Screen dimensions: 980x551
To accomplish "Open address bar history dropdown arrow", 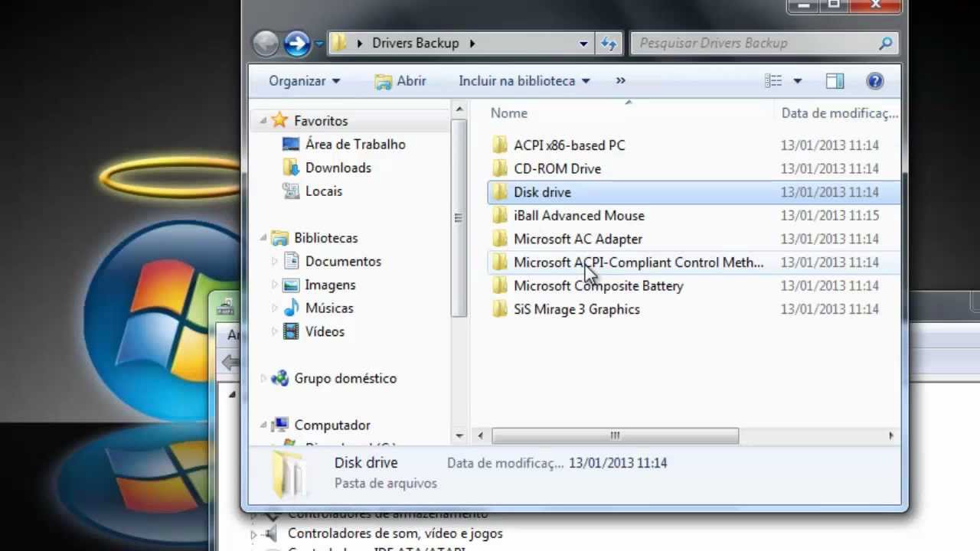I will (583, 44).
